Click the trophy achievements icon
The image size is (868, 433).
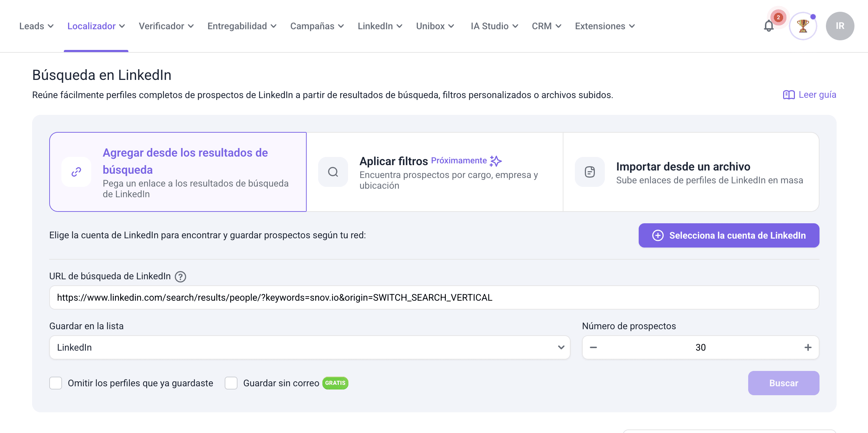[x=803, y=26]
